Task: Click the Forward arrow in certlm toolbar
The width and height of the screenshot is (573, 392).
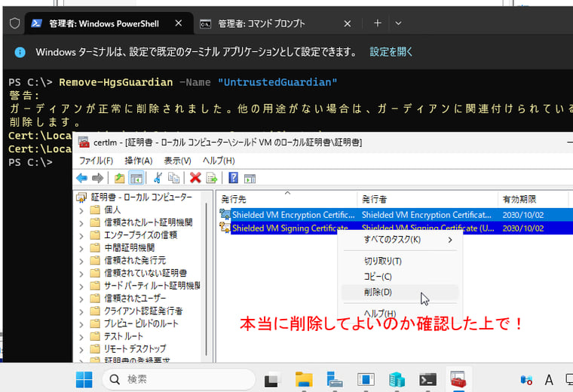Action: pos(97,178)
